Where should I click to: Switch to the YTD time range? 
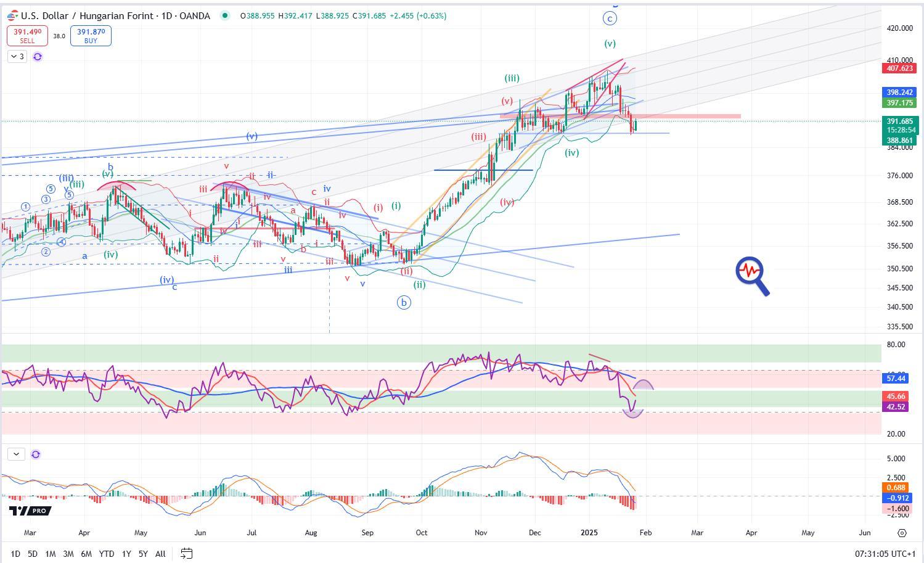click(x=106, y=554)
